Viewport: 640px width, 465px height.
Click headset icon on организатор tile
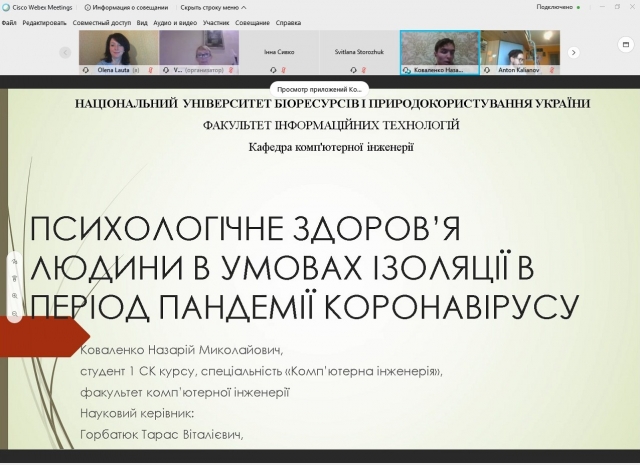point(166,70)
